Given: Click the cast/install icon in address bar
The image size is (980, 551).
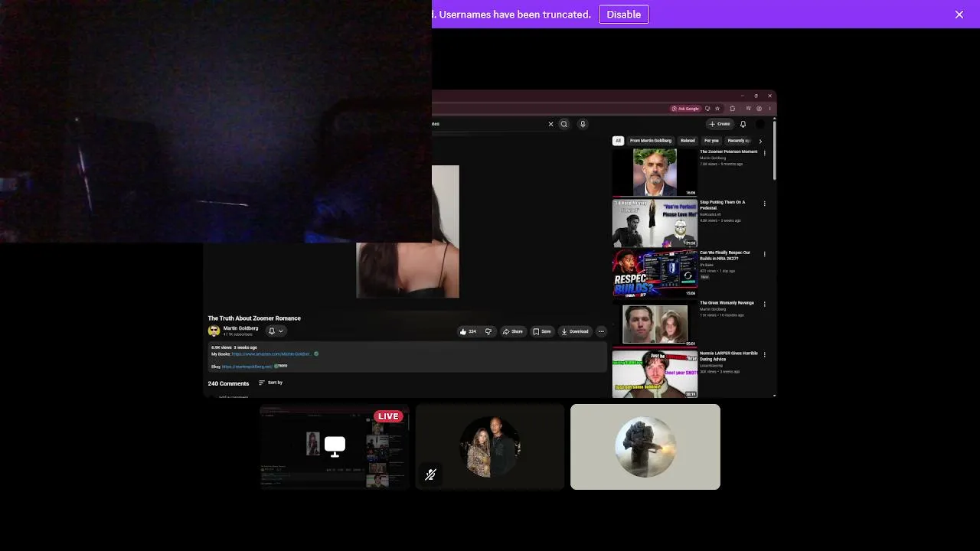Looking at the screenshot, I should tap(707, 109).
